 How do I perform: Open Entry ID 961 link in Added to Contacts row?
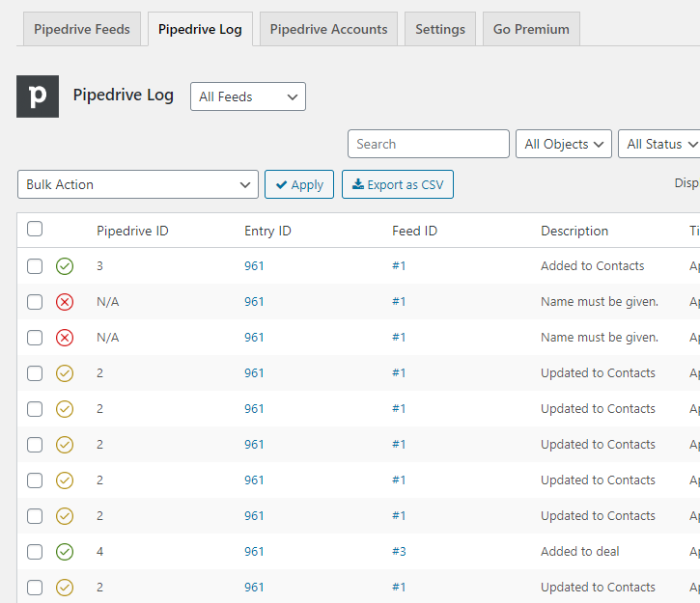click(254, 266)
